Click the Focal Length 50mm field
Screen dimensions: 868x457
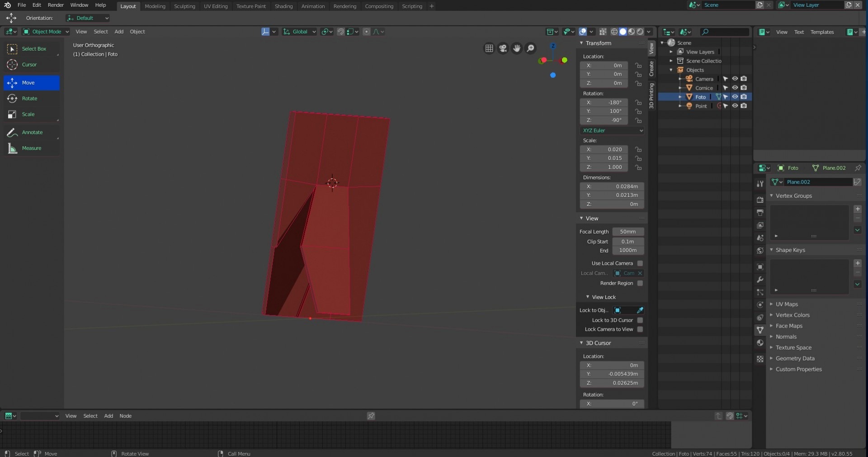tap(628, 232)
